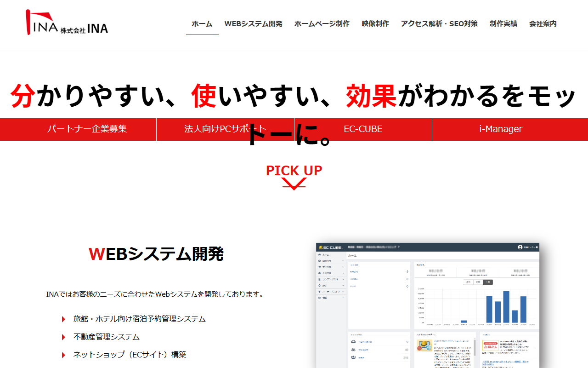588x368 pixels.
Task: Open アクセス解析・SEO対策 in the navigation
Action: (439, 24)
